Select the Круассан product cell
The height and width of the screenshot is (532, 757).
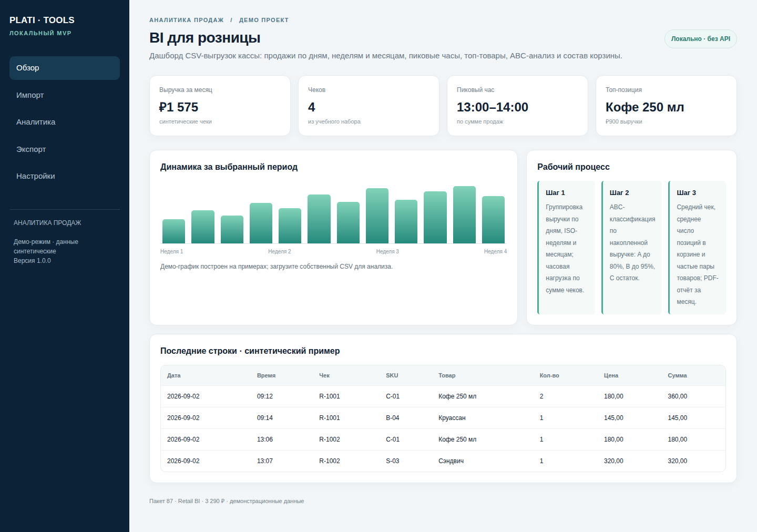point(452,418)
